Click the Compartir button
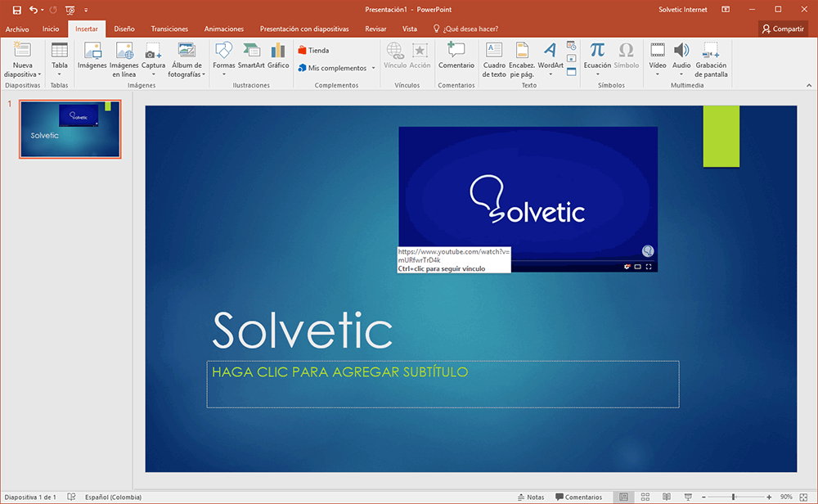Screen dimensions: 818x504 (x=783, y=29)
